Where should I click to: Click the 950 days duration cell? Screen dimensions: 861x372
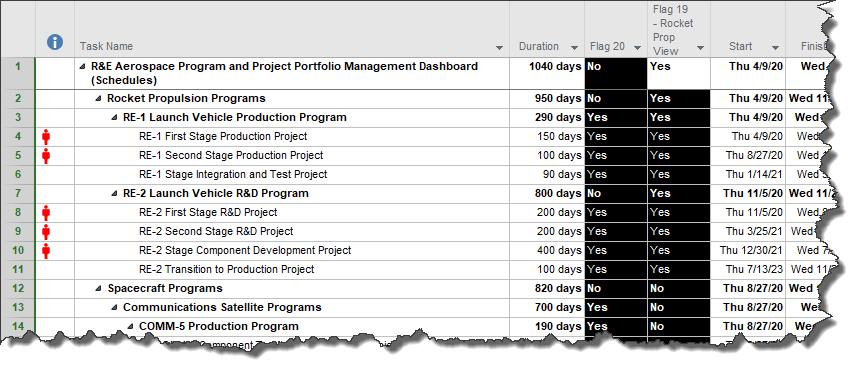[547, 99]
